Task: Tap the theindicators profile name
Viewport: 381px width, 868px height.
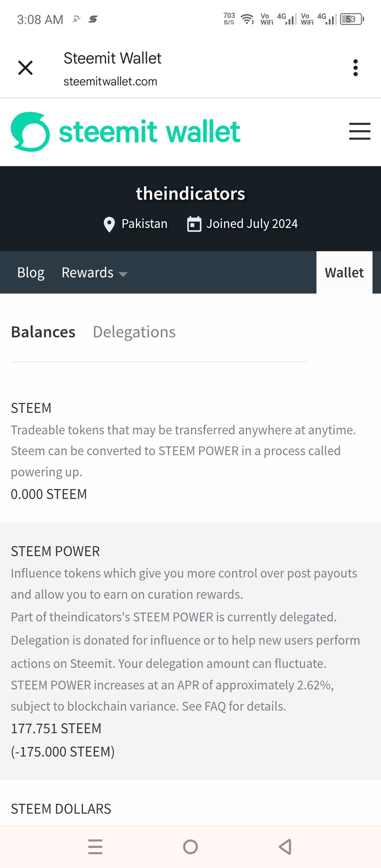Action: [190, 194]
